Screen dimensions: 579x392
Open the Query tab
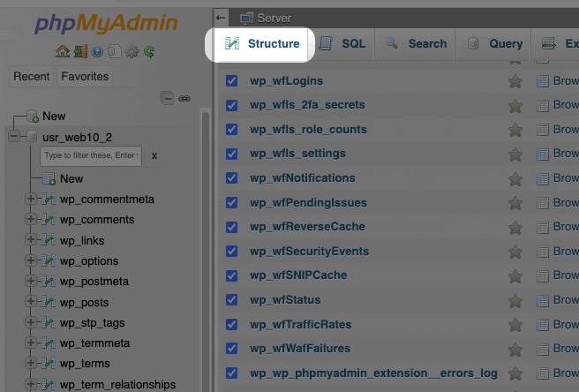click(x=493, y=43)
